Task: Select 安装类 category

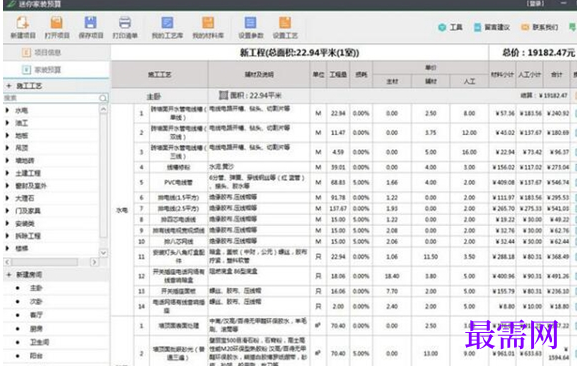Action: click(25, 223)
